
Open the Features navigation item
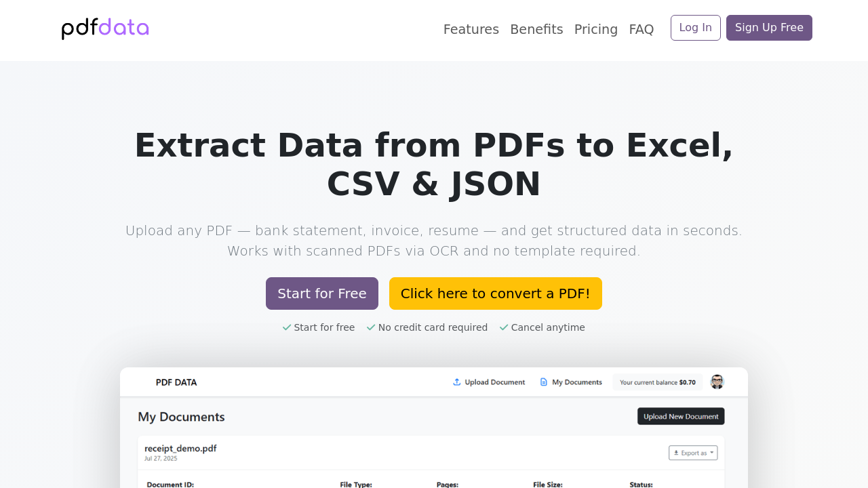[471, 29]
